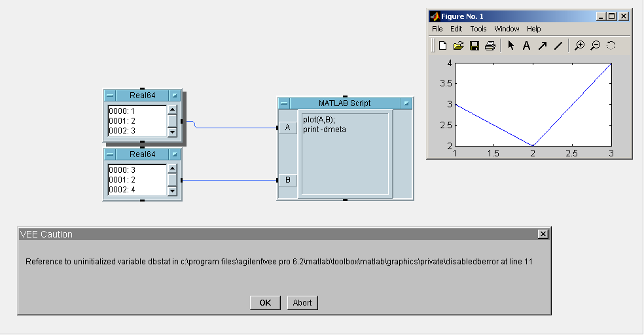Open the bottom Real64 object menu button
The height and width of the screenshot is (335, 644).
pyautogui.click(x=110, y=154)
